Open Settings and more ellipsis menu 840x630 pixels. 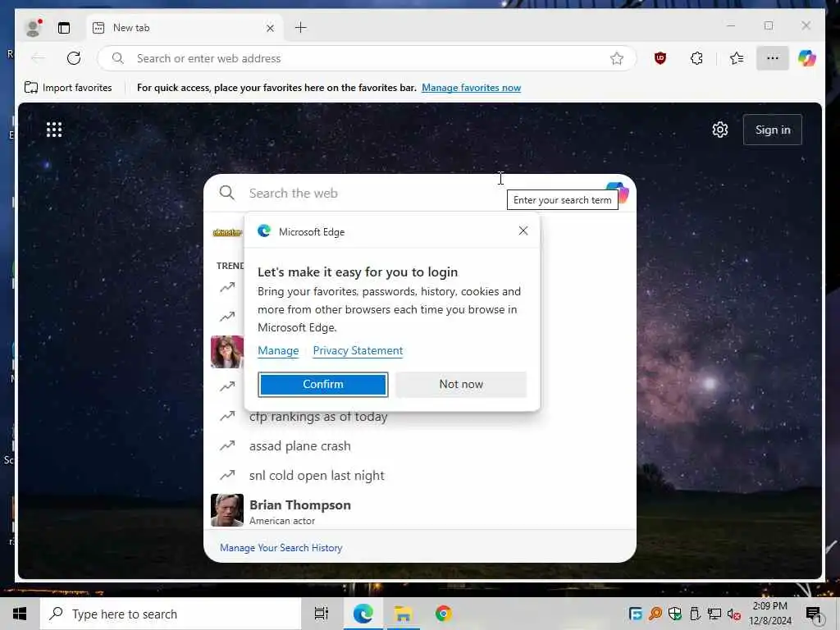point(772,58)
